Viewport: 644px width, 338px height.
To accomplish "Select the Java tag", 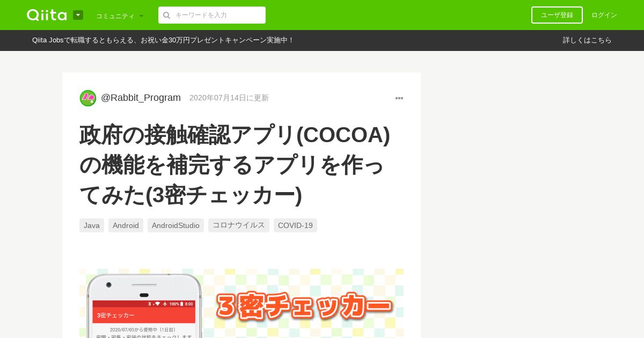I will tap(92, 225).
